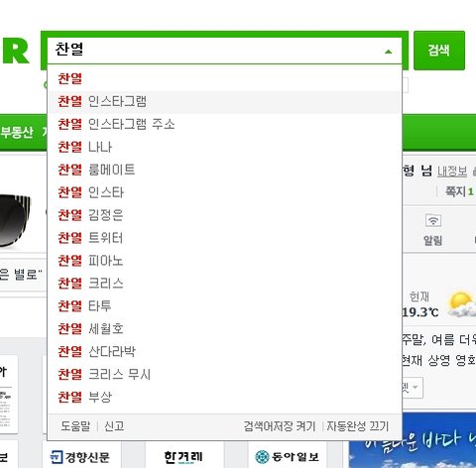Open the 부동산 real estate tab
This screenshot has height=468, width=476.
coord(17,133)
